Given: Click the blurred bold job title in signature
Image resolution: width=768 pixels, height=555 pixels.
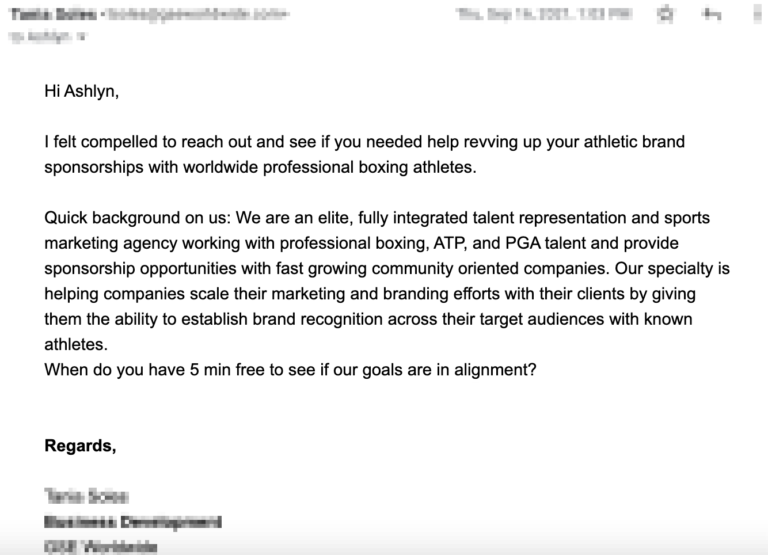Looking at the screenshot, I should point(133,522).
